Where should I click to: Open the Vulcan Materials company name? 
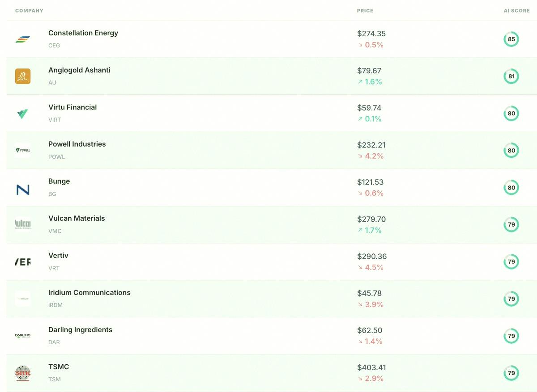(x=77, y=219)
